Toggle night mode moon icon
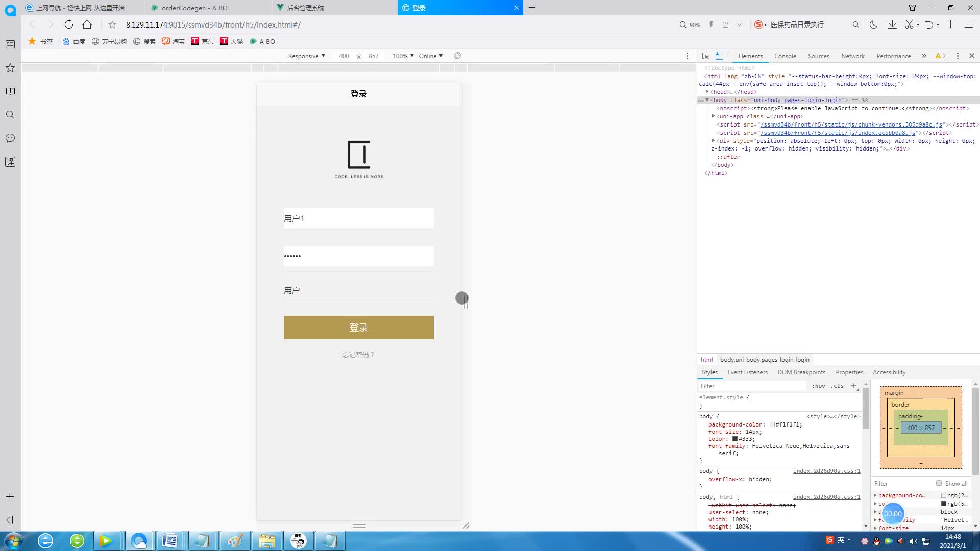The height and width of the screenshot is (551, 980). [x=873, y=24]
